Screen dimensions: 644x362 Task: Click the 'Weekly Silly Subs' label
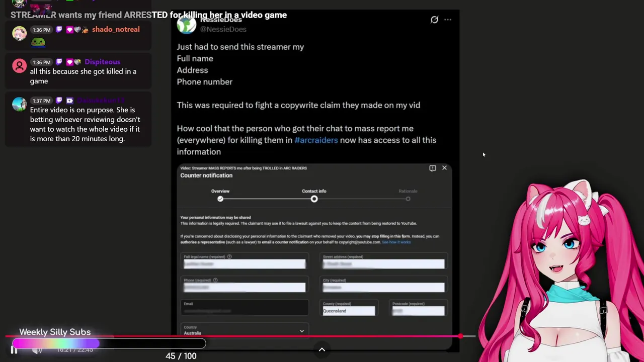pyautogui.click(x=55, y=332)
